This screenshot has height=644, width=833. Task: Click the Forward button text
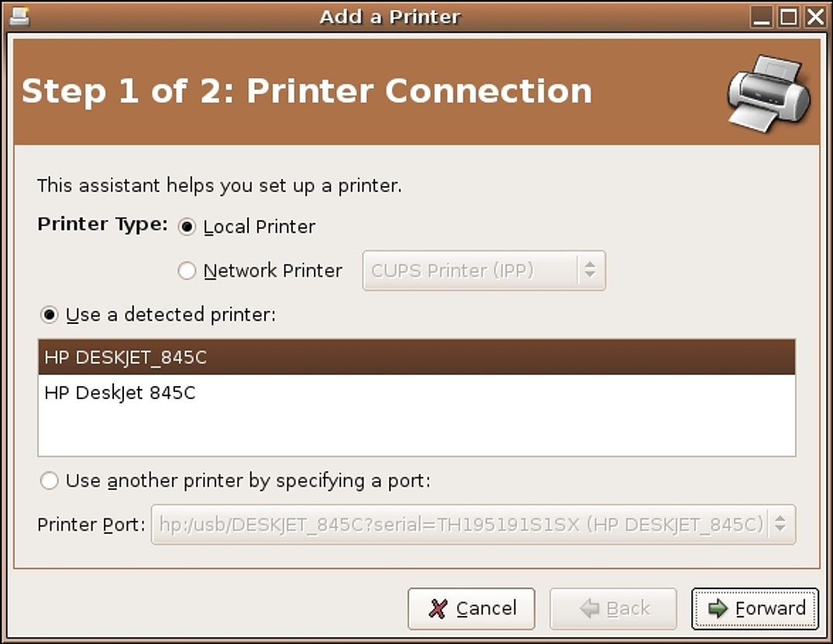[x=770, y=608]
